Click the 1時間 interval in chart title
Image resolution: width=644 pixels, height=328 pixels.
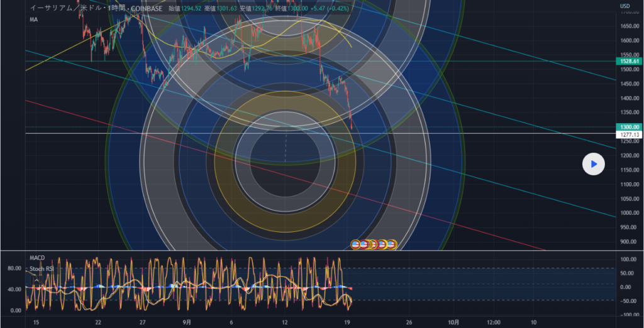pyautogui.click(x=116, y=8)
